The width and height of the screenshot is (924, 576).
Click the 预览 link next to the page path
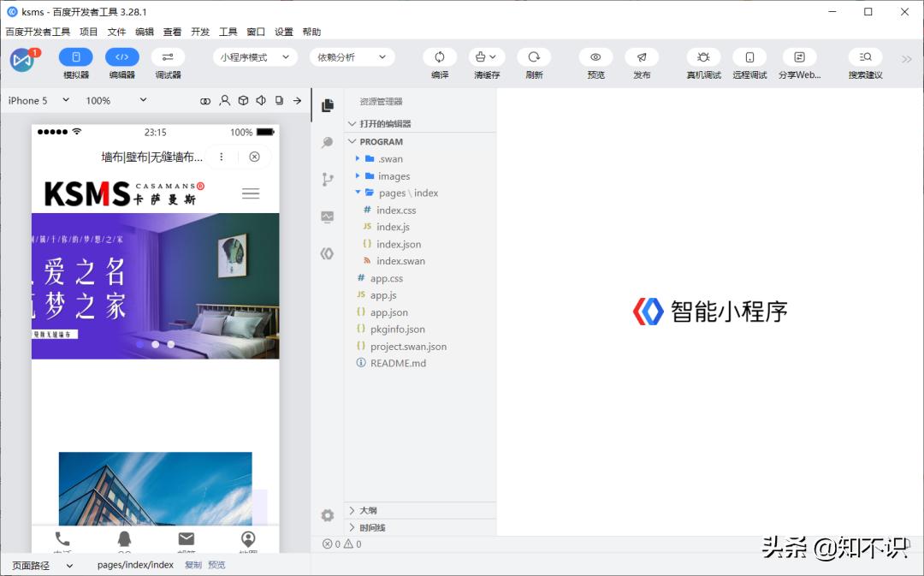pyautogui.click(x=216, y=565)
